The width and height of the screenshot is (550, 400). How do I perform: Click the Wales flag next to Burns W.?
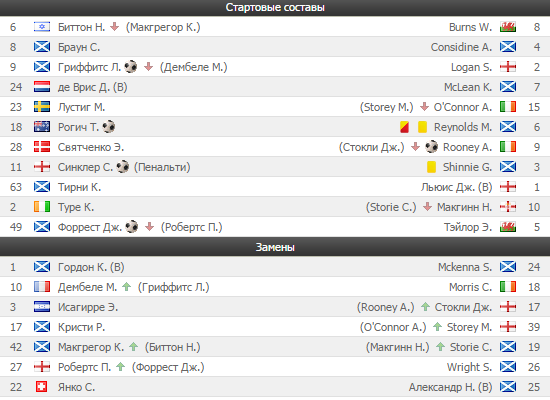click(508, 27)
